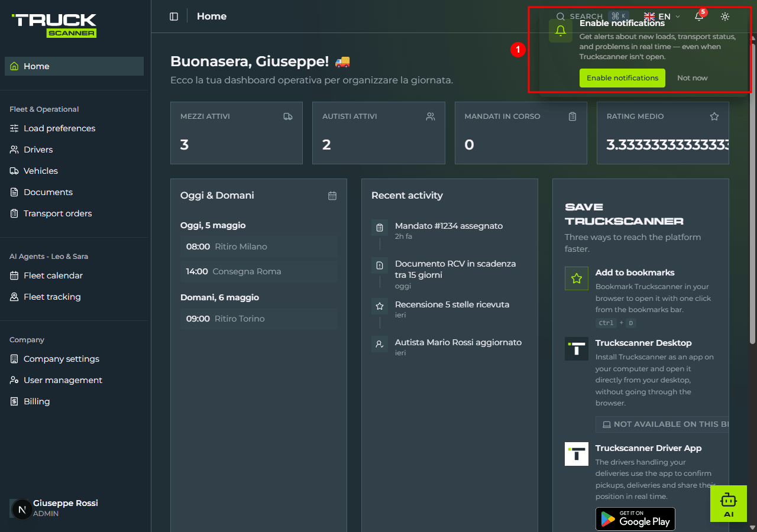757x532 pixels.
Task: Click the Not available on this browser button
Action: click(x=662, y=424)
